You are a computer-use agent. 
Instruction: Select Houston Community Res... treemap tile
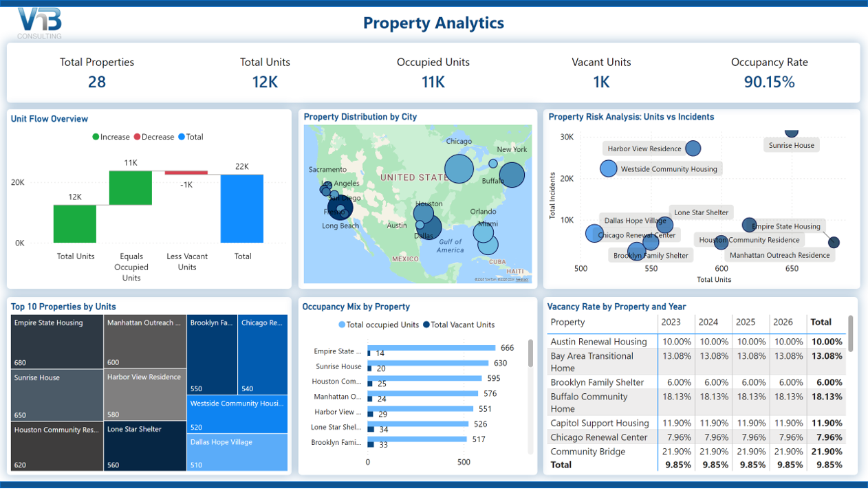tap(58, 446)
